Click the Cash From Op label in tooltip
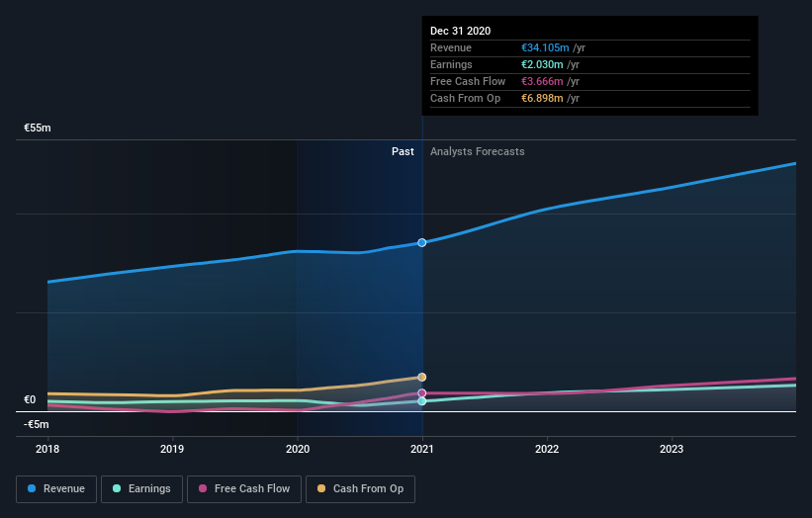This screenshot has height=518, width=812. pos(466,98)
